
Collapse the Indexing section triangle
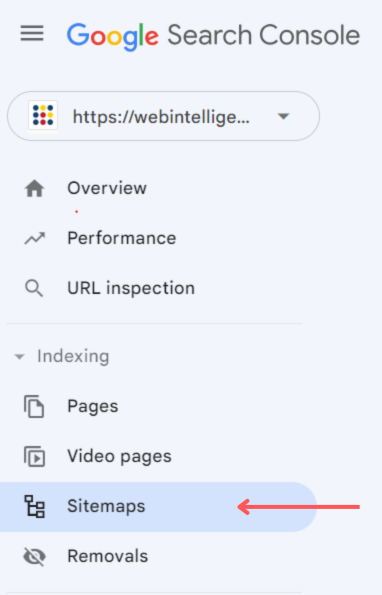point(19,357)
